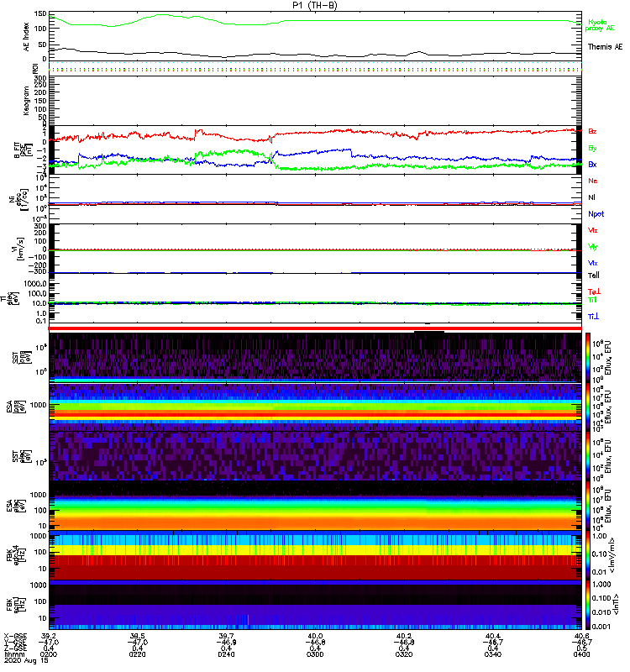Click the X-GSE value 39.2

pos(49,636)
